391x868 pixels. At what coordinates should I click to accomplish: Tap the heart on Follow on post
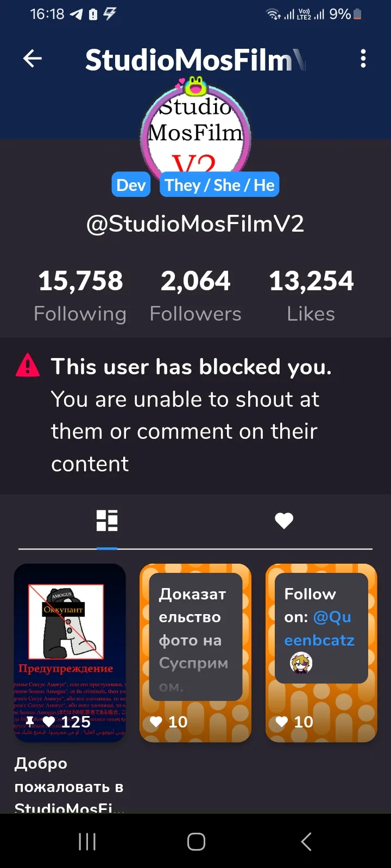pos(282,722)
